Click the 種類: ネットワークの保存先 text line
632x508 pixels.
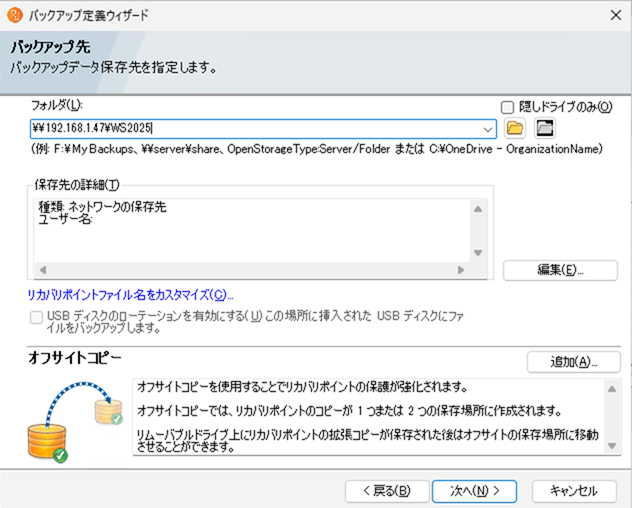pyautogui.click(x=102, y=207)
